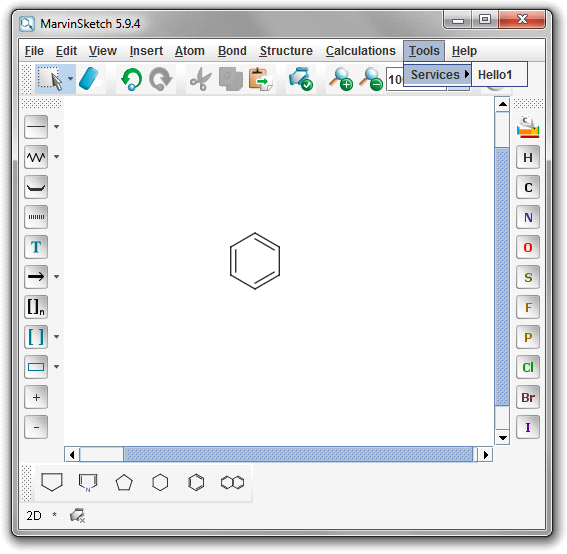
Task: Click the Zoom In magnifier
Action: coord(341,79)
